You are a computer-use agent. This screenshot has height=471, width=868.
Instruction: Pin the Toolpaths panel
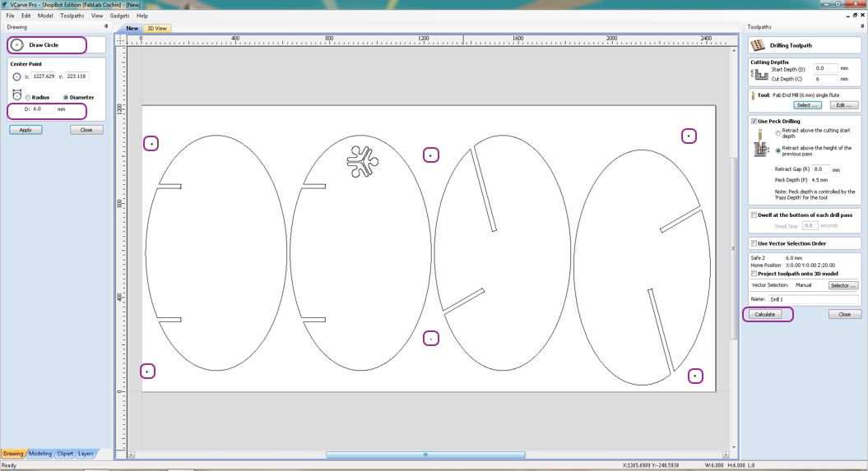point(862,26)
